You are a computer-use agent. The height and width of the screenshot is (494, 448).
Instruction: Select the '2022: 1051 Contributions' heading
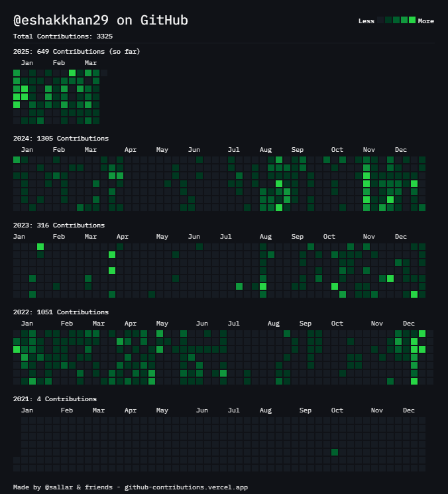pyautogui.click(x=61, y=312)
